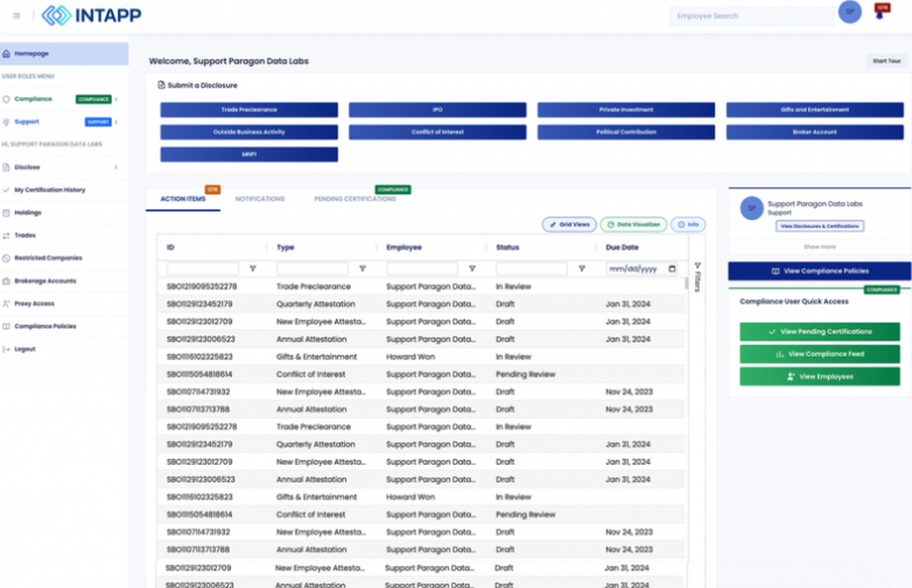Open the hamburger menu icon
This screenshot has width=912, height=588.
(16, 15)
